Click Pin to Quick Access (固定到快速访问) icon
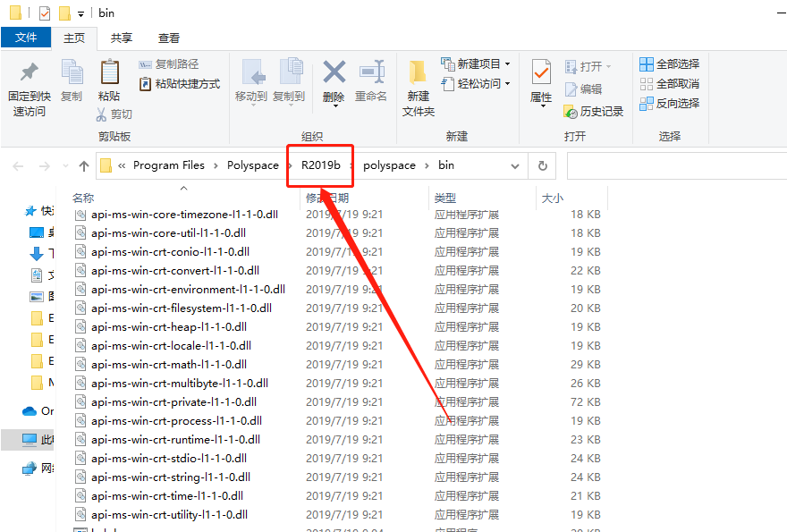The height and width of the screenshot is (532, 787). point(30,72)
